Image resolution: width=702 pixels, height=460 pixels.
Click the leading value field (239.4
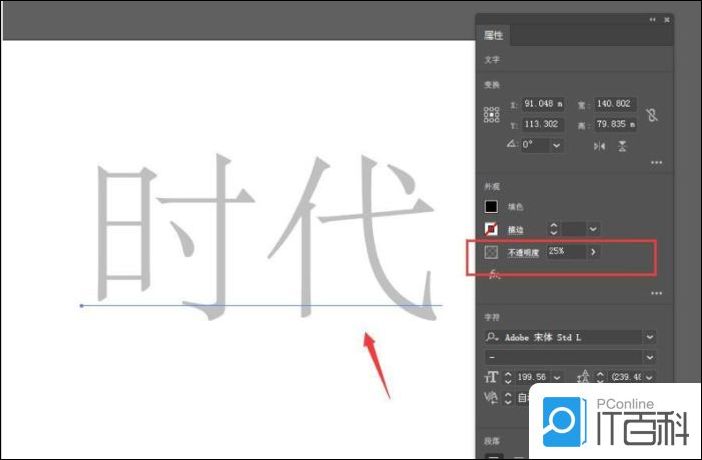coord(626,377)
